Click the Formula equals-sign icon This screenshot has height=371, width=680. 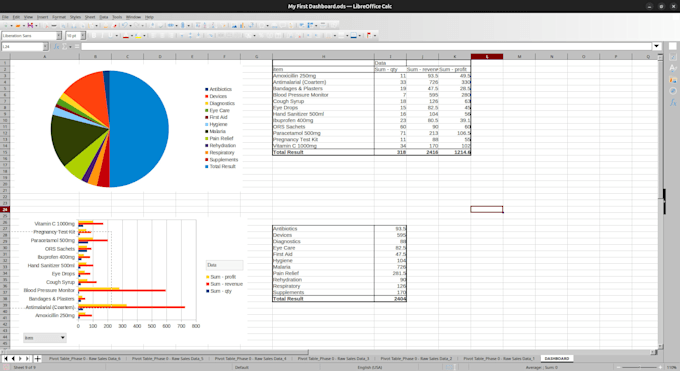tap(77, 46)
